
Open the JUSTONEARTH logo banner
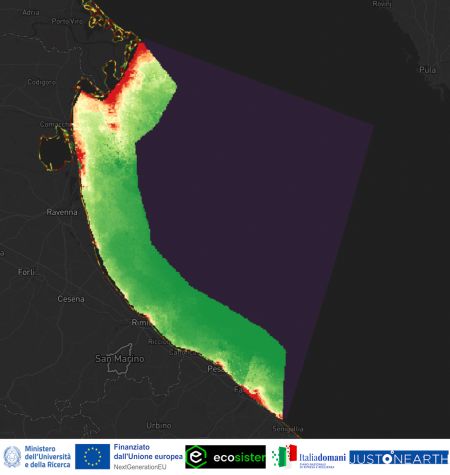pos(399,457)
